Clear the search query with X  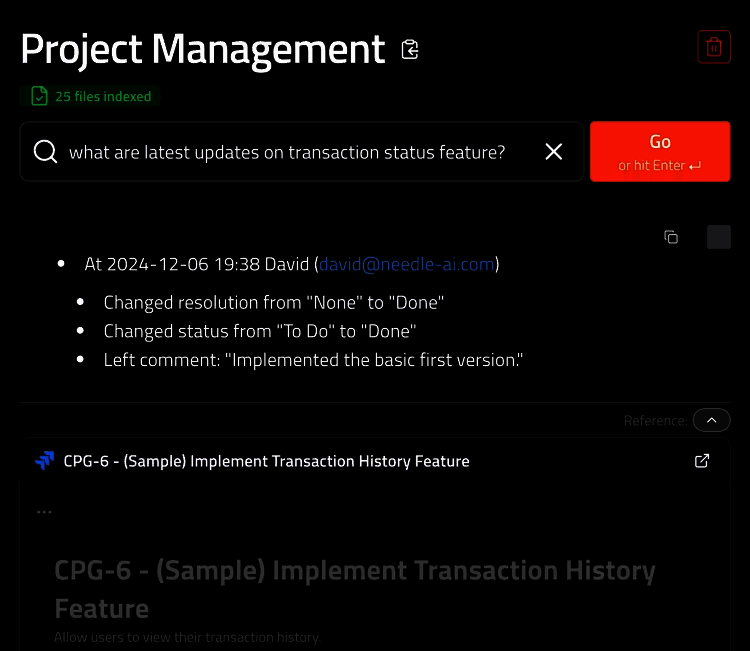[x=553, y=151]
